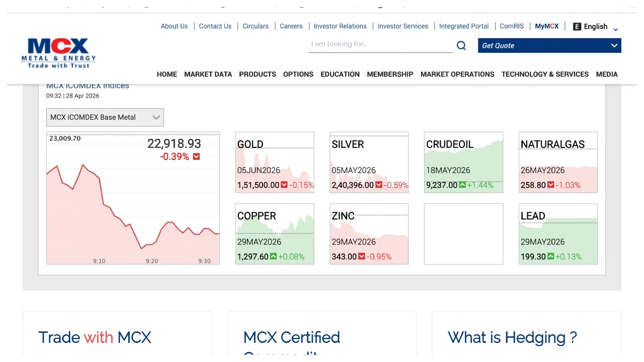Select the MEMBERSHIP menu item

(390, 74)
